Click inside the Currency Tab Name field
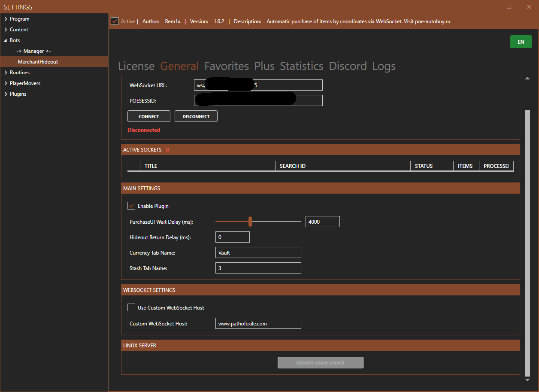Viewport: 539px width, 392px height. (x=258, y=252)
